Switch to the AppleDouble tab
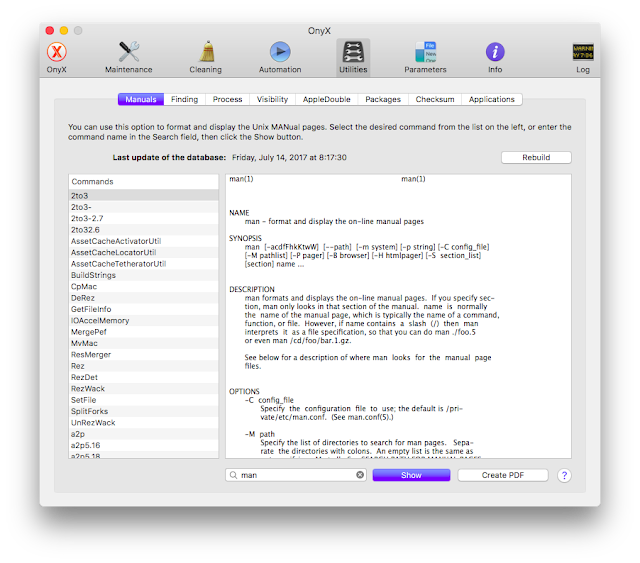This screenshot has height=563, width=640. point(327,99)
